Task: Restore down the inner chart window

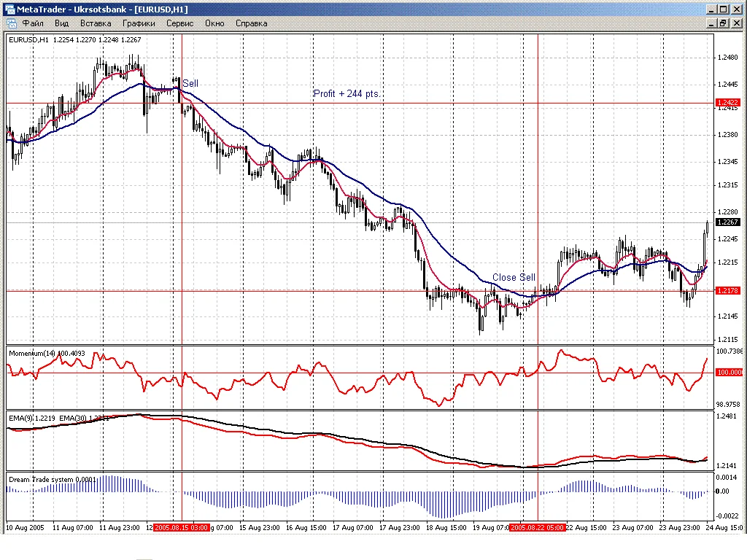Action: pos(723,23)
